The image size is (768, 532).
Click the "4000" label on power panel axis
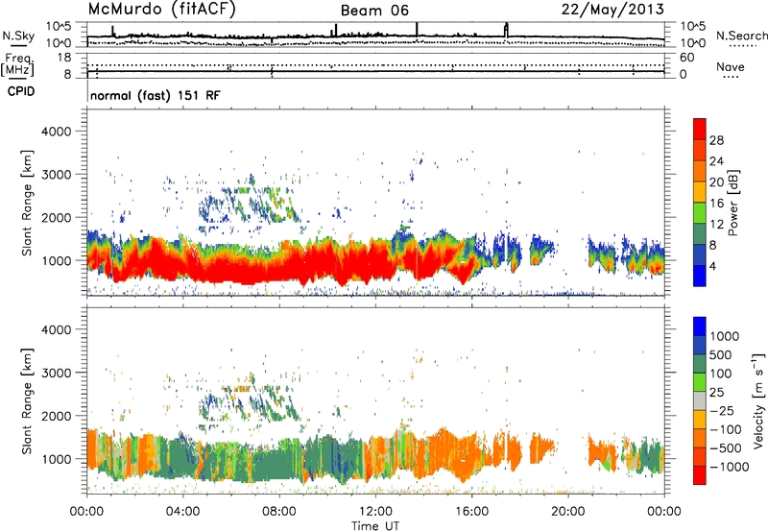point(56,132)
